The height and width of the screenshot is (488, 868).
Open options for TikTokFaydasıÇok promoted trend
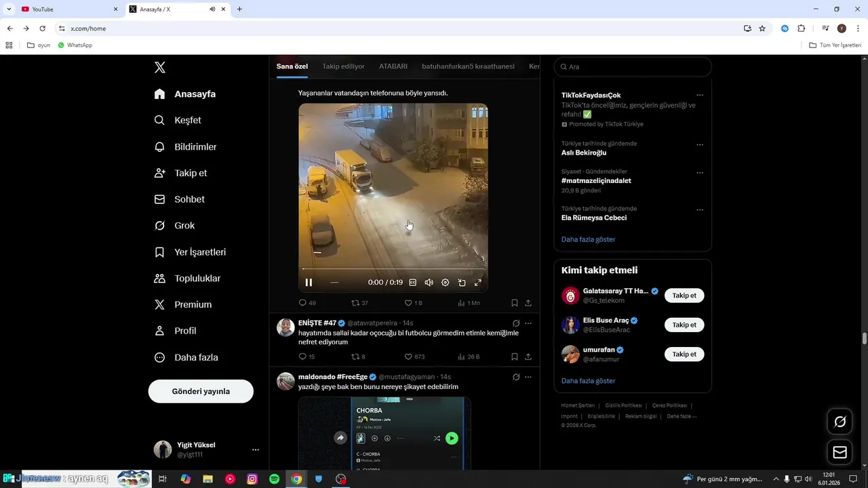click(x=700, y=96)
